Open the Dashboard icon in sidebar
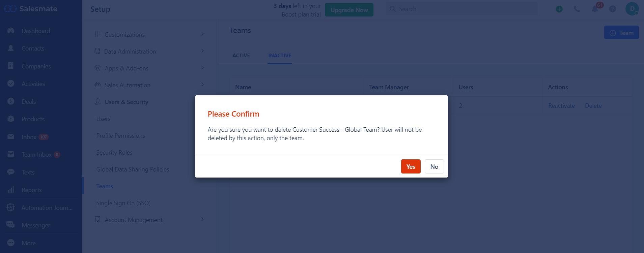This screenshot has width=644, height=253. [x=11, y=31]
